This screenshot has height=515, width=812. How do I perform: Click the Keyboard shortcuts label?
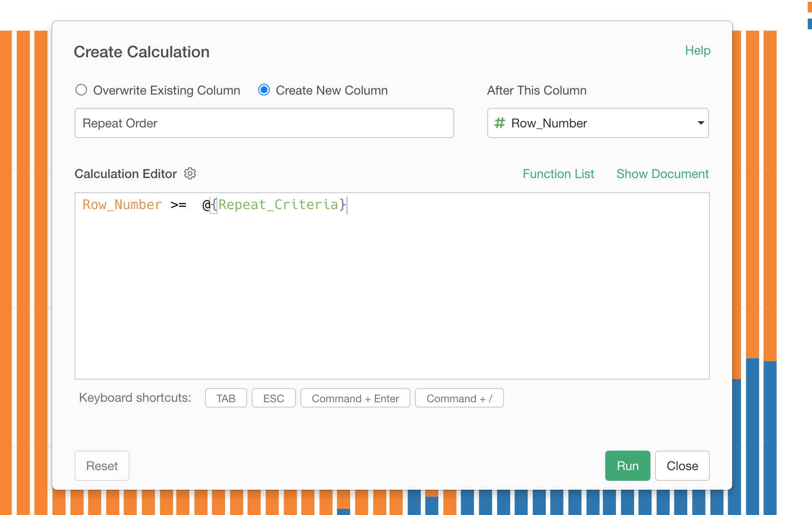(135, 398)
